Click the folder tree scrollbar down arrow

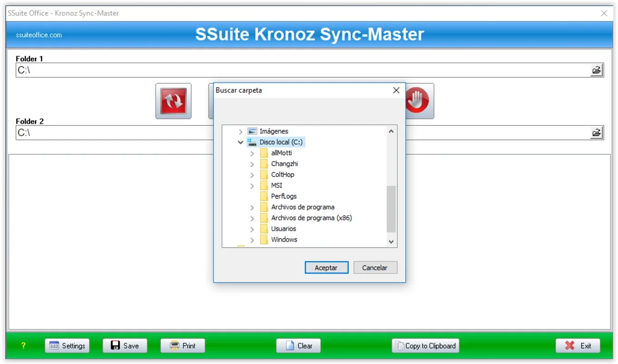[x=391, y=242]
